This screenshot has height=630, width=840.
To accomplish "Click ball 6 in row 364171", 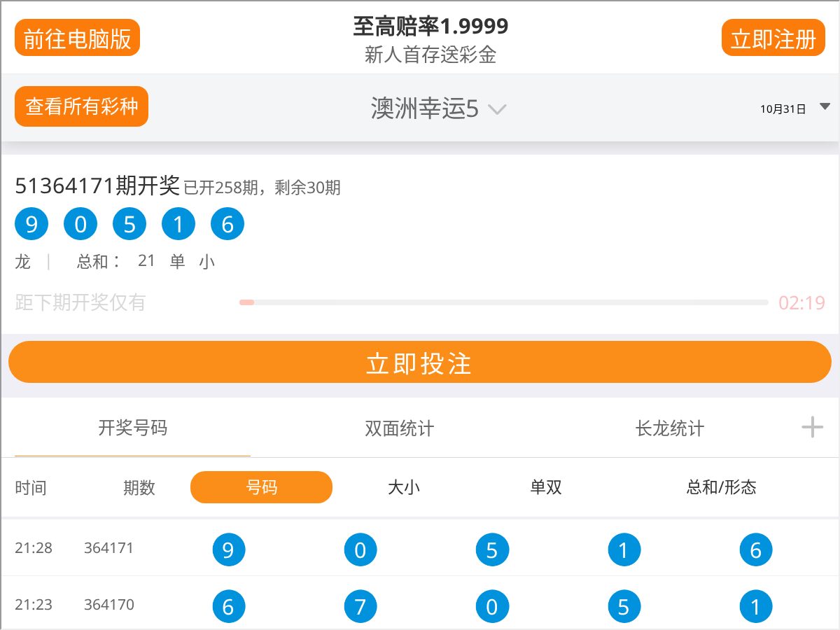I will 756,549.
